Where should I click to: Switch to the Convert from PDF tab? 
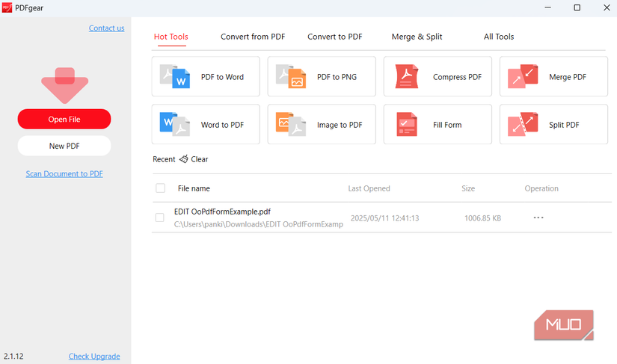(253, 37)
